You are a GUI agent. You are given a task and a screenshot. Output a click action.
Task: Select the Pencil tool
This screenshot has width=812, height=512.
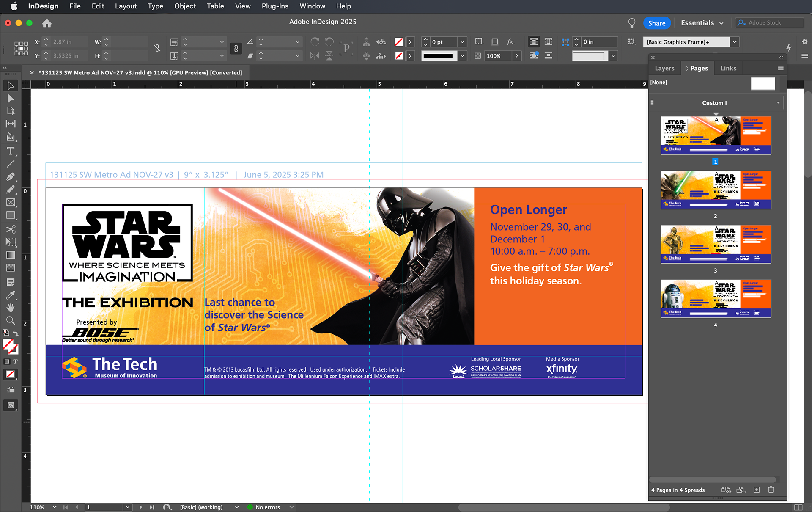coord(11,189)
